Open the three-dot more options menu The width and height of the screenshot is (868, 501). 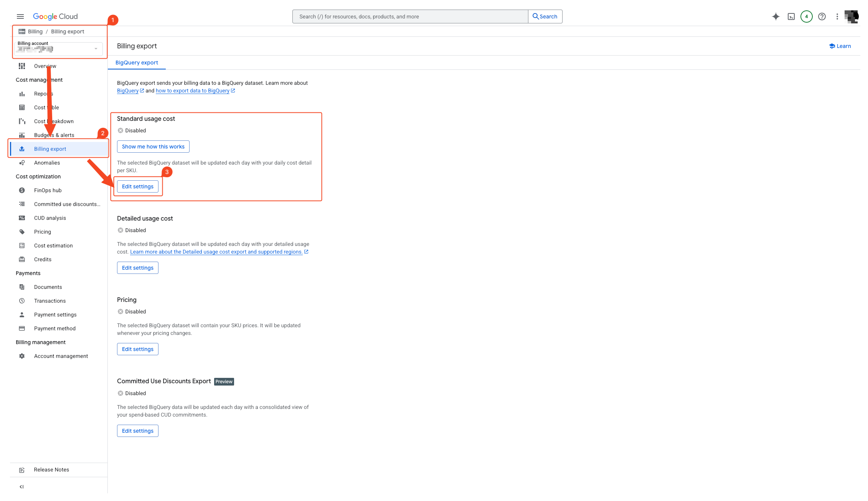(x=837, y=16)
